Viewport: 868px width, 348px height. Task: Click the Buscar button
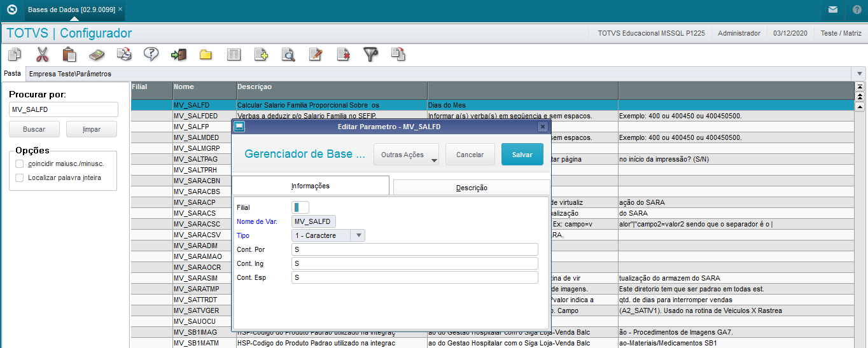click(34, 129)
